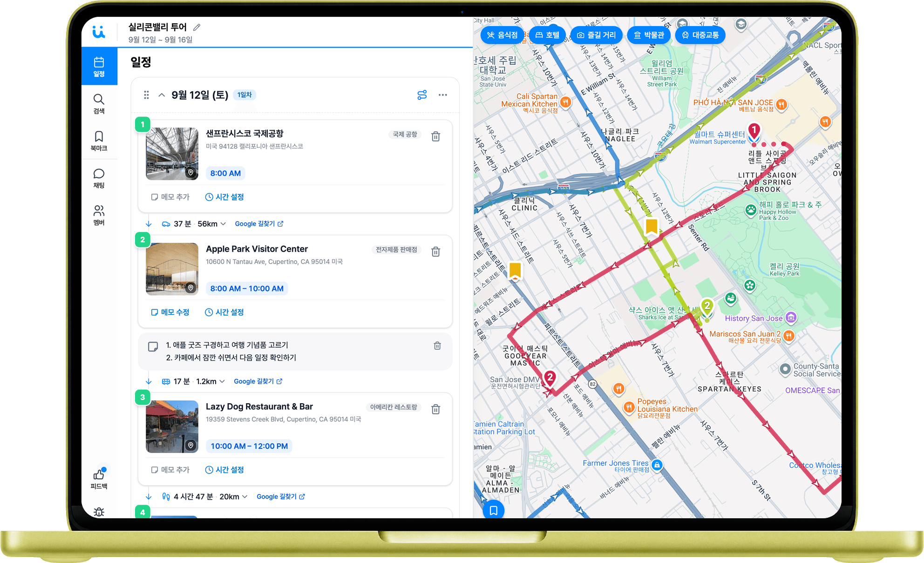Click the bug report icon in sidebar

click(x=99, y=512)
